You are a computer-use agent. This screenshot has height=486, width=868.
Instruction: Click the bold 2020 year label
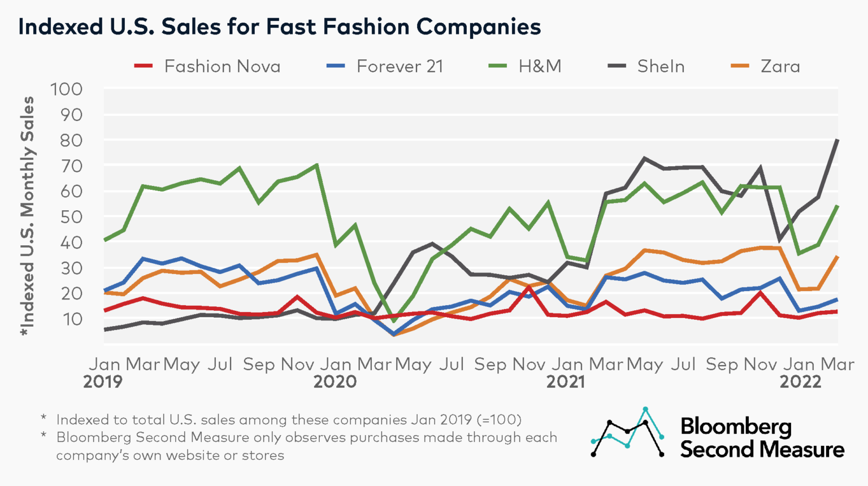click(x=335, y=382)
